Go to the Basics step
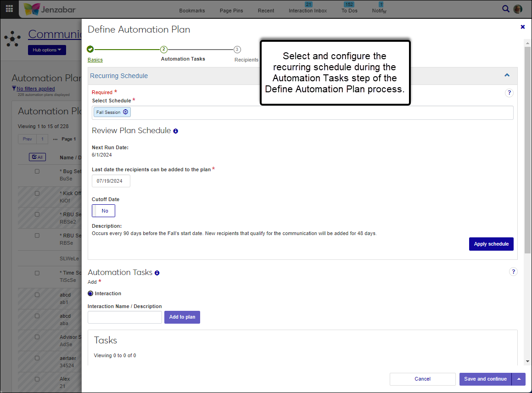The width and height of the screenshot is (532, 393). (x=95, y=60)
